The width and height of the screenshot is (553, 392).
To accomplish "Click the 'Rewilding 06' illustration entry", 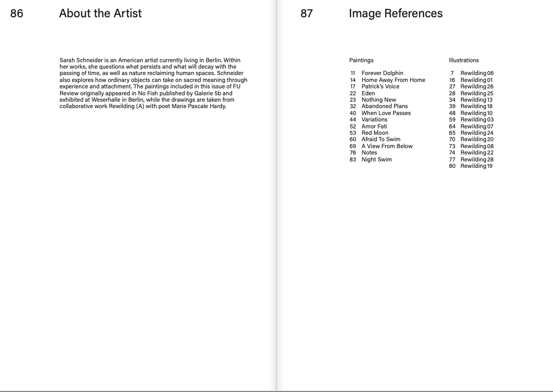I will [x=477, y=74].
